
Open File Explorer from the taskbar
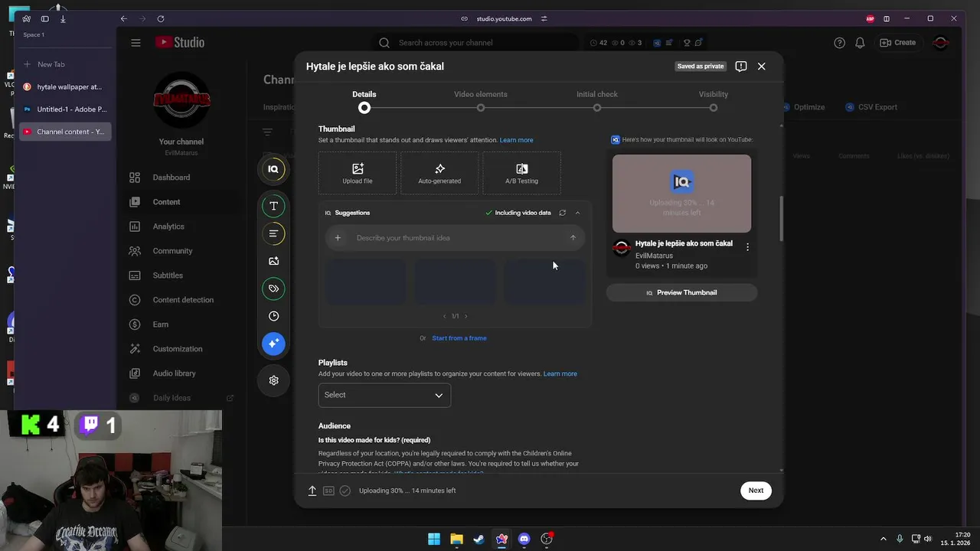[456, 539]
